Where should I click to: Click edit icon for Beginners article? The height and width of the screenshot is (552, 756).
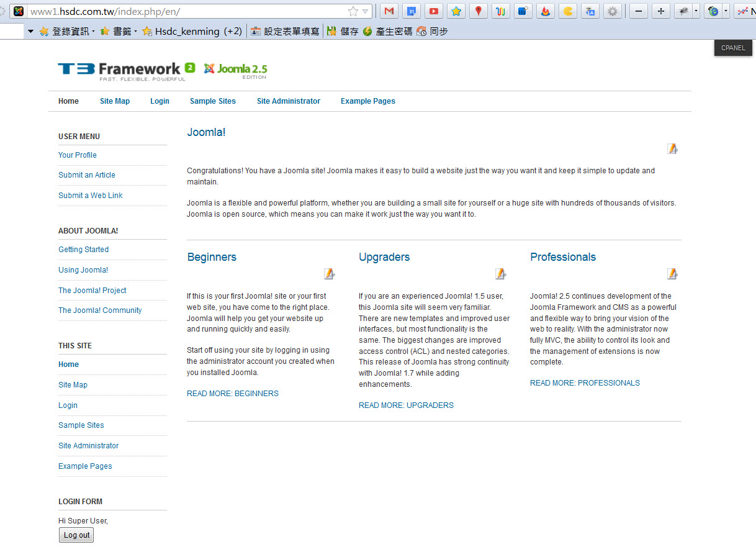330,274
